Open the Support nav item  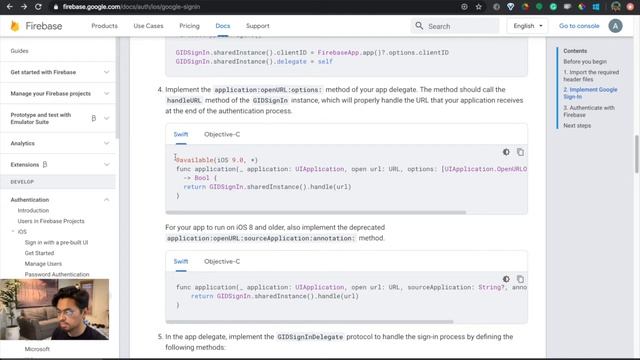(258, 26)
